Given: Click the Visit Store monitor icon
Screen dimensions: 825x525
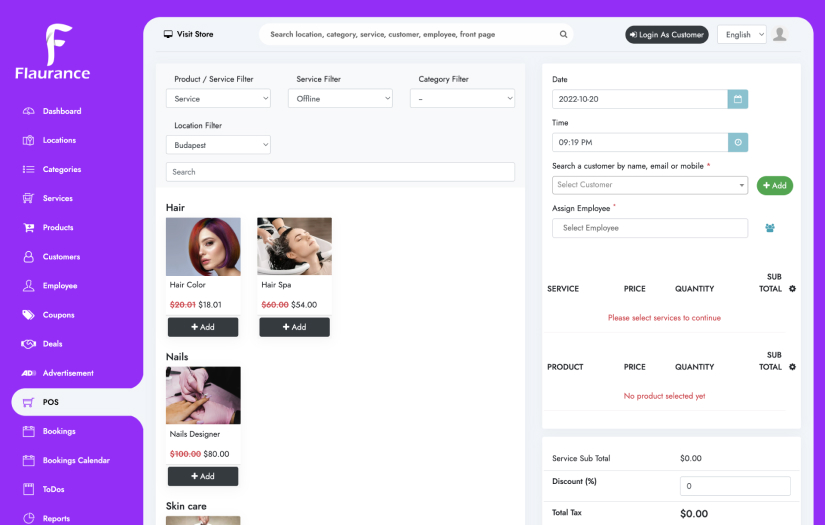Looking at the screenshot, I should 168,34.
